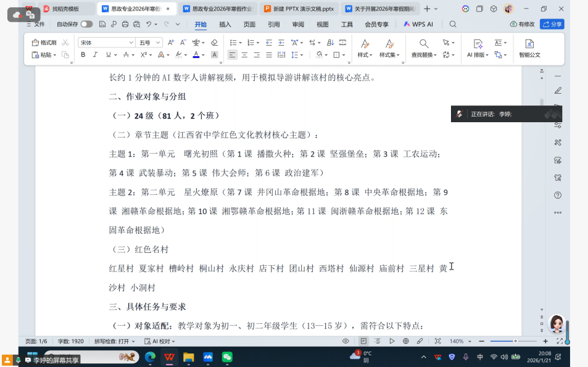The width and height of the screenshot is (588, 367).
Task: Switch to the 审阅 (Review) ribbon tab
Action: click(x=298, y=24)
